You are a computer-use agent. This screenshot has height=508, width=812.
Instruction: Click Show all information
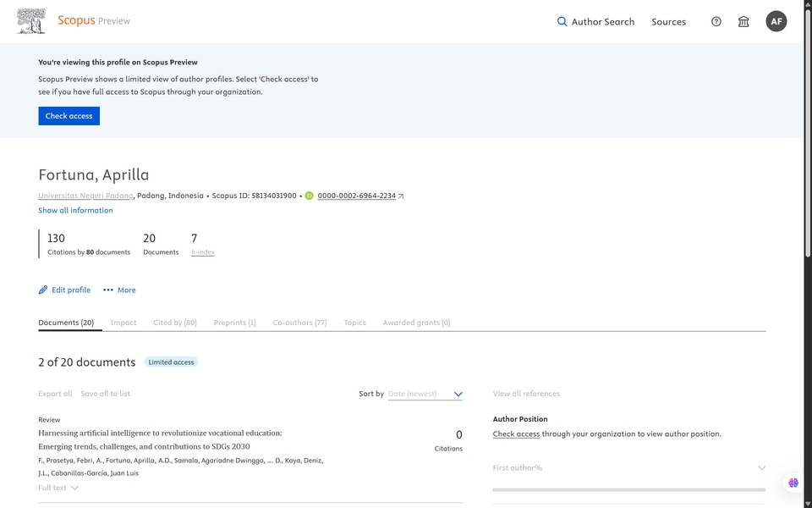click(75, 210)
